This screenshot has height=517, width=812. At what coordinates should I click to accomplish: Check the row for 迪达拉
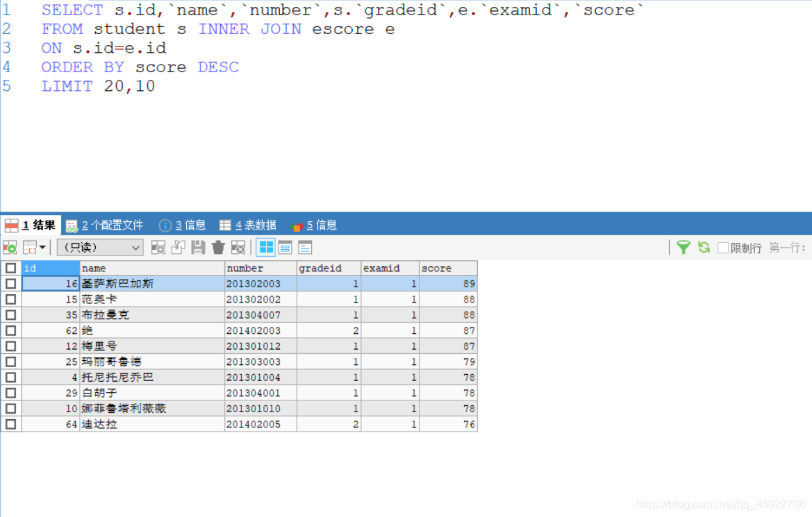coord(11,425)
